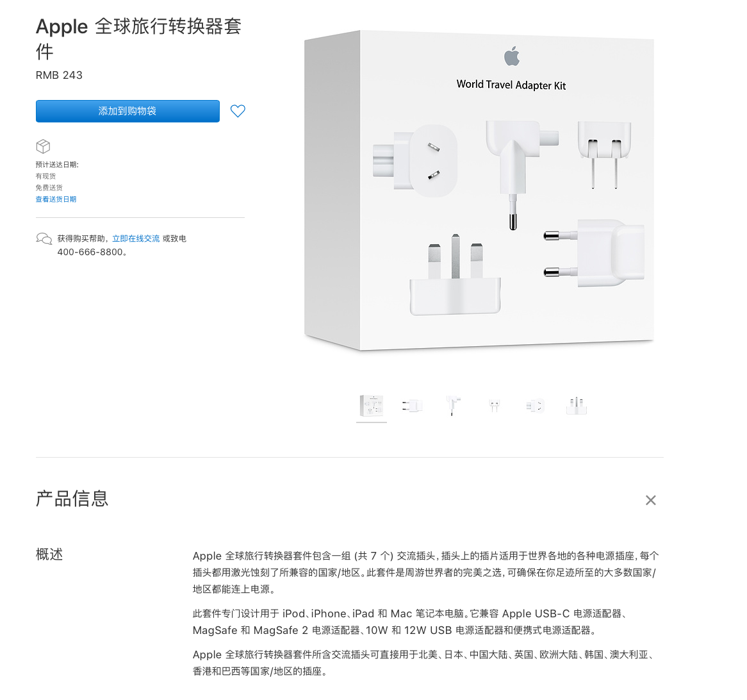Click the 添加到购物袋 add-to-bag button
747x700 pixels.
127,111
